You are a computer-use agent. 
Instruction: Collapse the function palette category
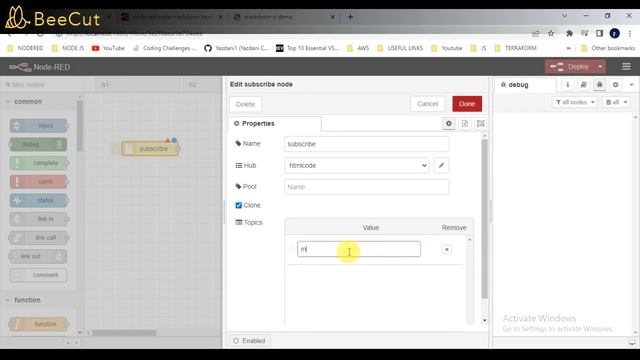point(27,300)
